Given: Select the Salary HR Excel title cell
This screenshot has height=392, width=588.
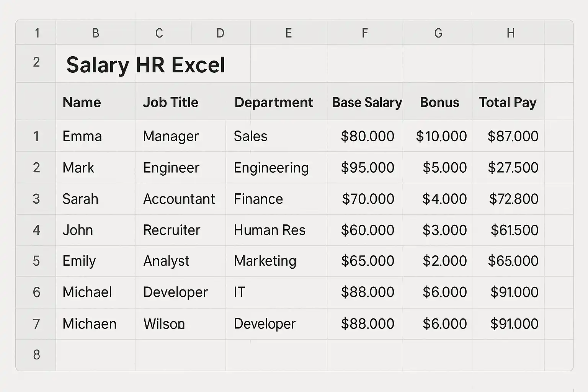Looking at the screenshot, I should tap(145, 64).
